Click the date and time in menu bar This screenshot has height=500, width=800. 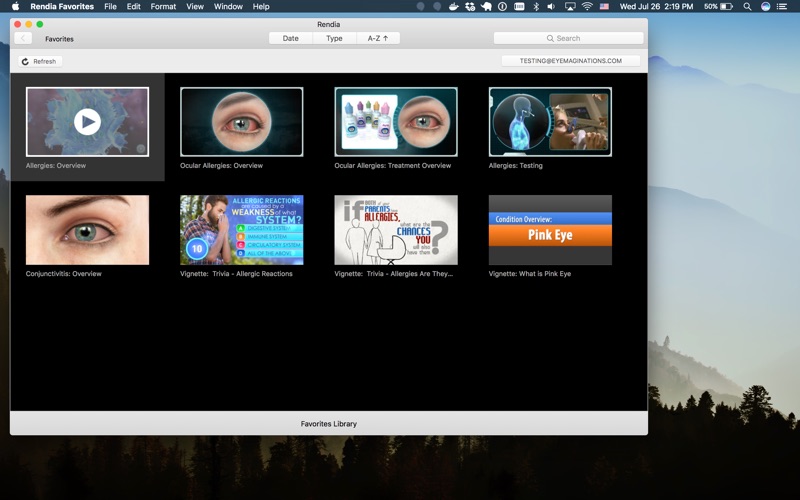[x=656, y=7]
